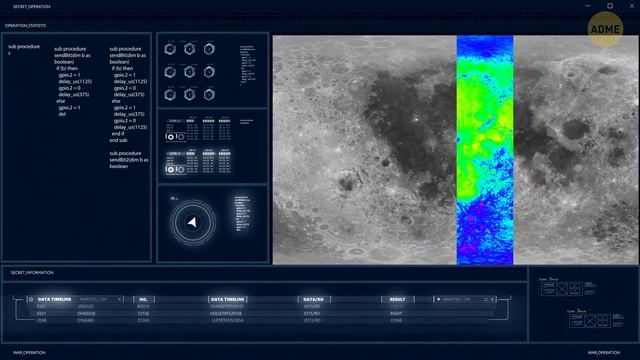Screen dimensions: 640x360
Task: Sort by the DATA/RS column header
Action: 313,299
